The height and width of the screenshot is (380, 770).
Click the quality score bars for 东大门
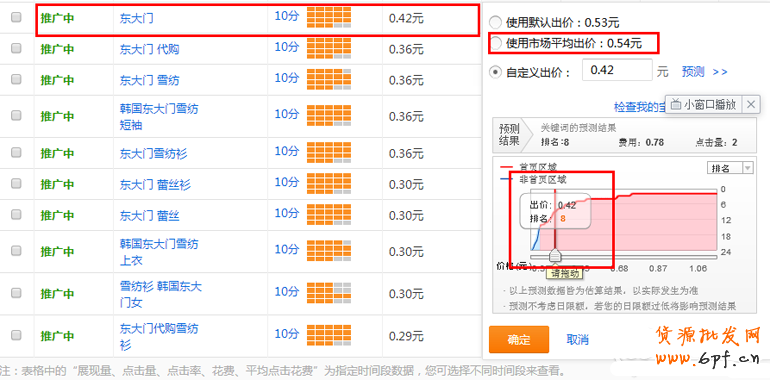pyautogui.click(x=329, y=18)
